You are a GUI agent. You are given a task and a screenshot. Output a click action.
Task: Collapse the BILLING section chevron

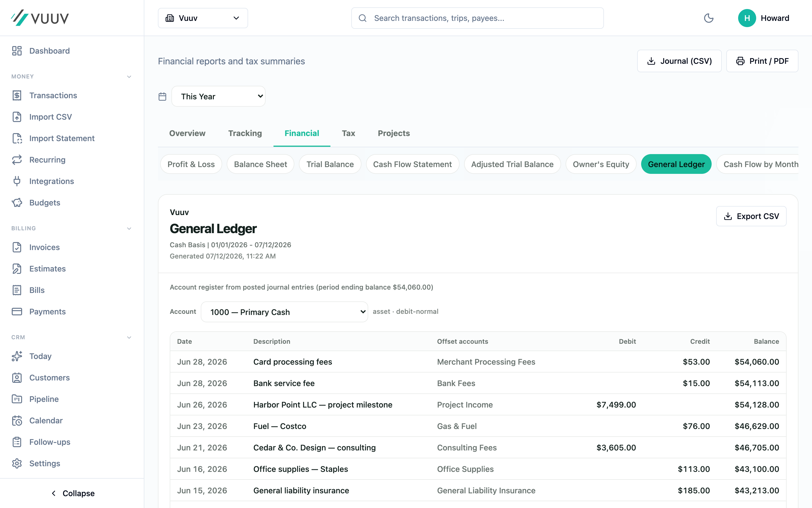tap(129, 229)
